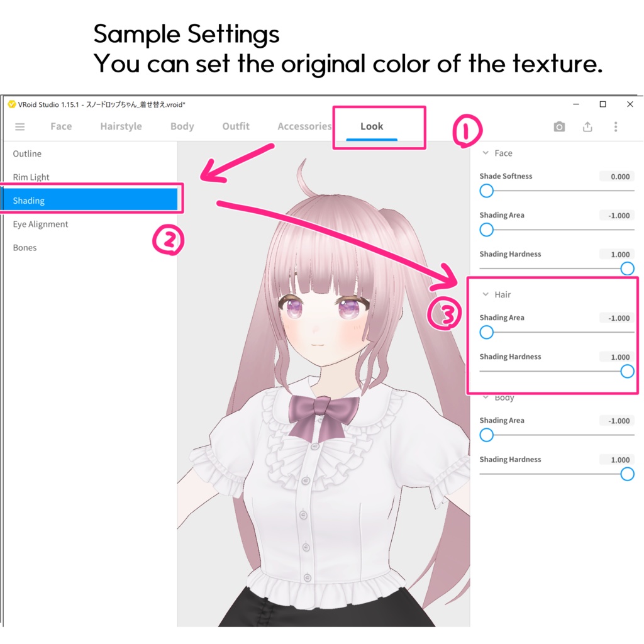This screenshot has height=644, width=644.
Task: Open Eye Alignment settings
Action: click(40, 224)
